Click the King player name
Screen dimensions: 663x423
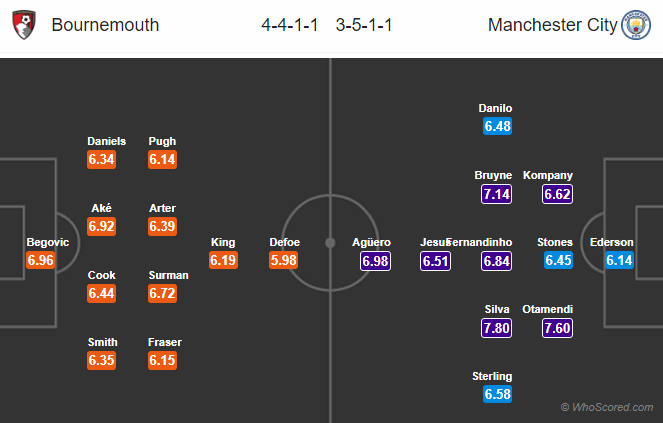pos(223,241)
